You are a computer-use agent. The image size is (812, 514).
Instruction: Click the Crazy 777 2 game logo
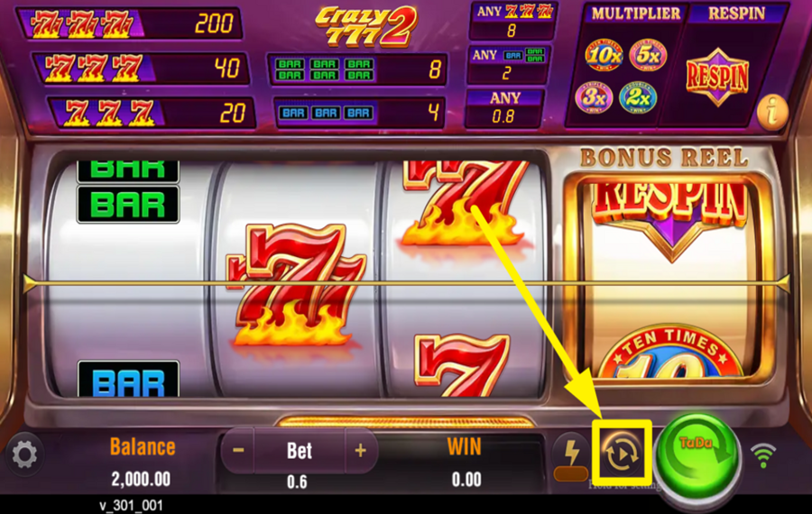click(x=366, y=26)
